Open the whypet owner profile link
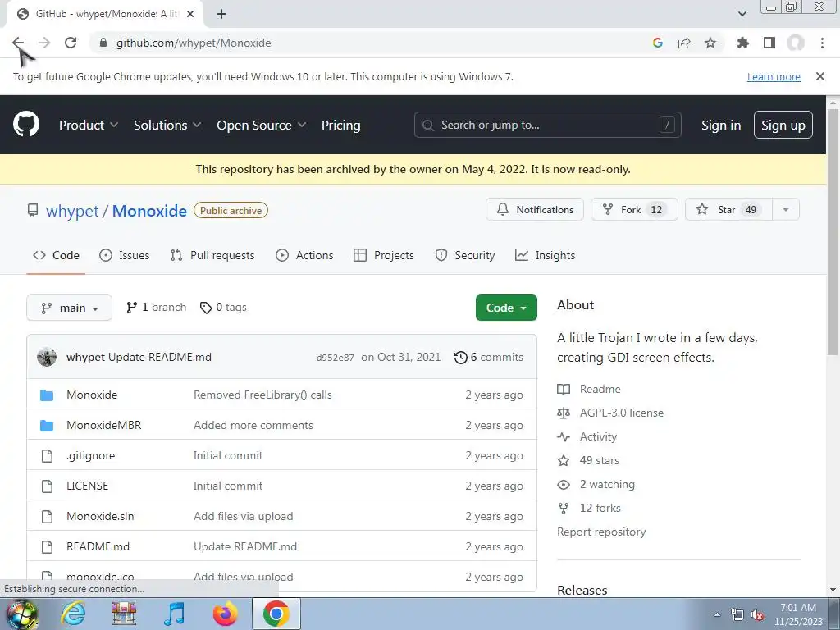Image resolution: width=840 pixels, height=630 pixels. [x=72, y=211]
